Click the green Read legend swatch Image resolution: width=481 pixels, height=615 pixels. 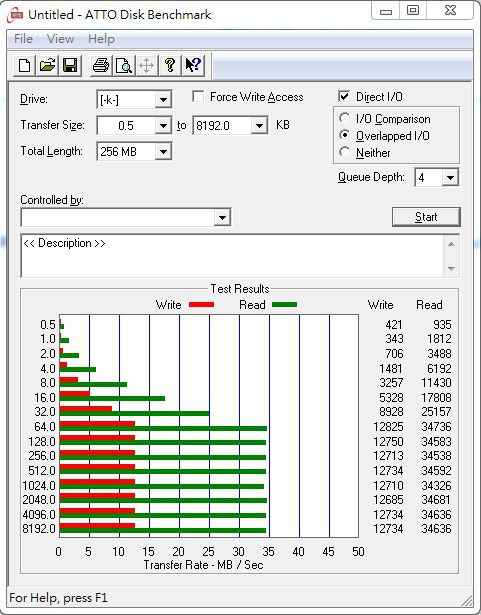pos(284,304)
